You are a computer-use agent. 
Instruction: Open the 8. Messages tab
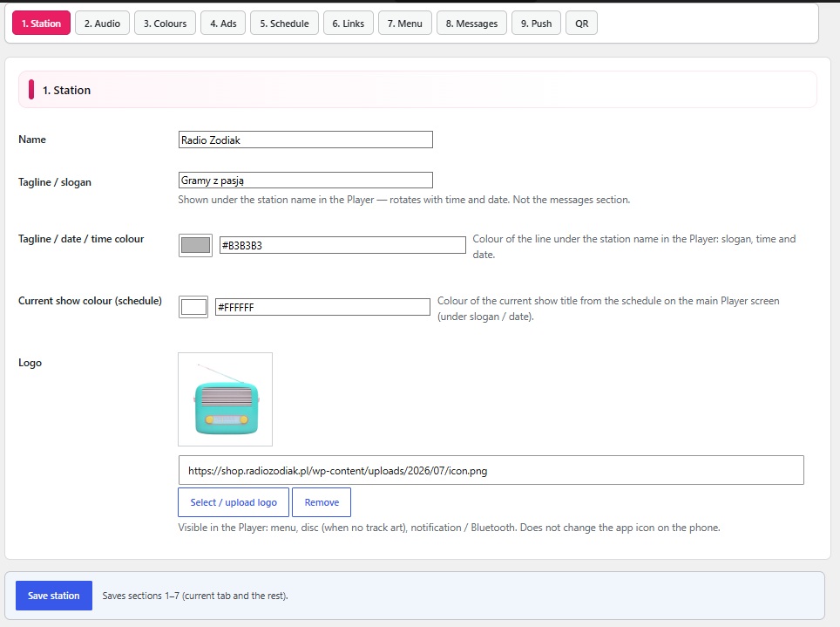pyautogui.click(x=471, y=24)
